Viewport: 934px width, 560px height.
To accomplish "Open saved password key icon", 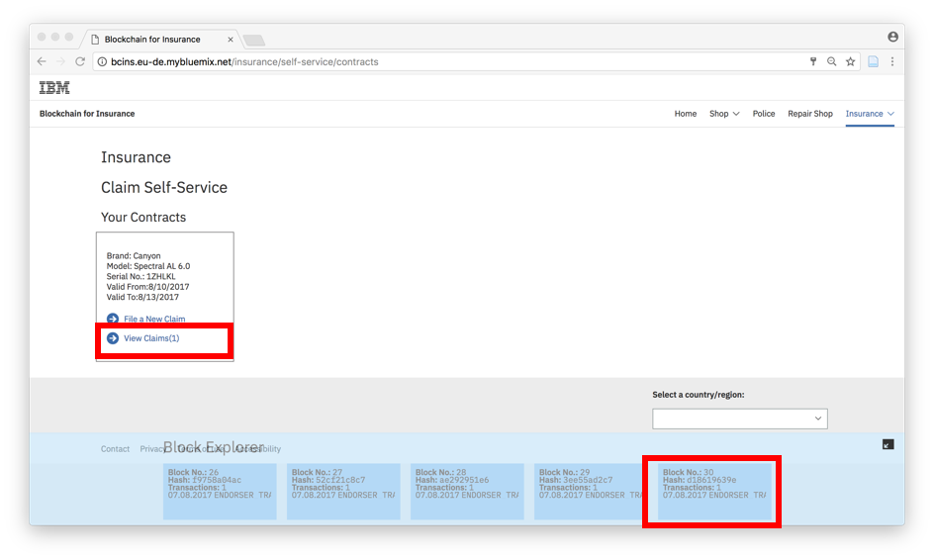I will [x=813, y=61].
